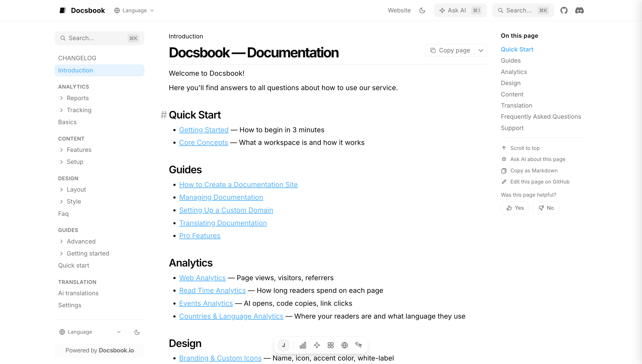This screenshot has width=642, height=364.
Task: Open the Web Analytics link
Action: pos(202,278)
